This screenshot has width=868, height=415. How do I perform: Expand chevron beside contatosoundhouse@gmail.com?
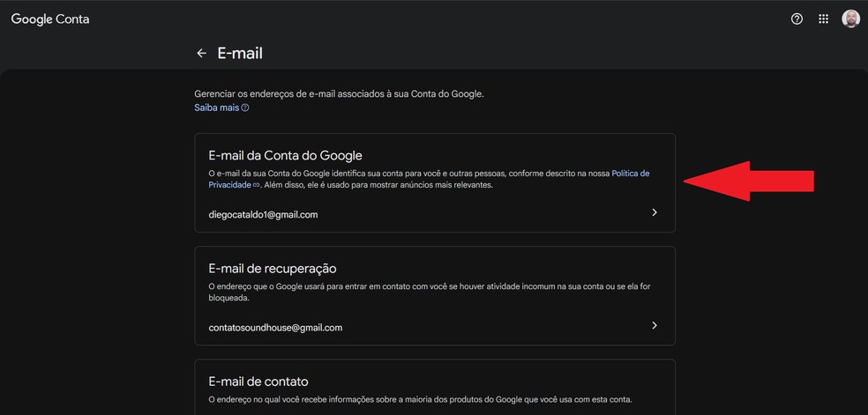click(x=655, y=325)
